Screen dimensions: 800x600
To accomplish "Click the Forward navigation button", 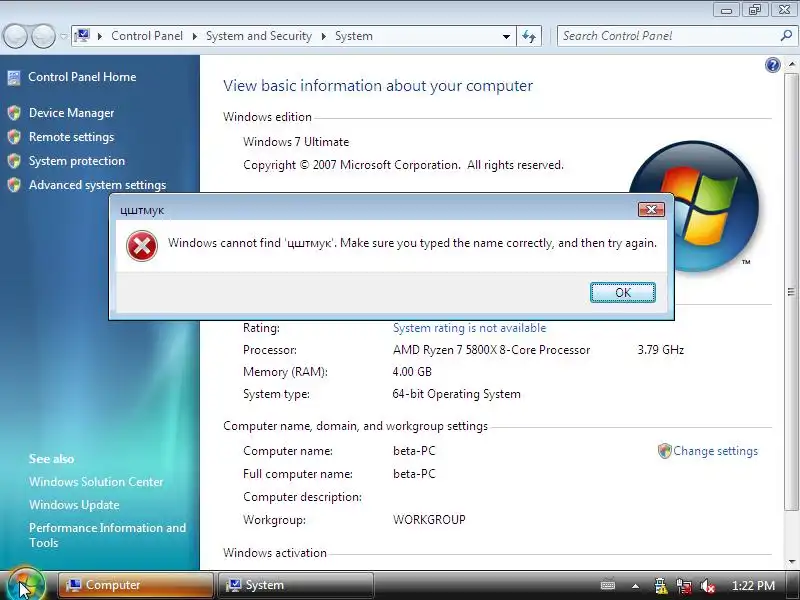I will pos(43,36).
